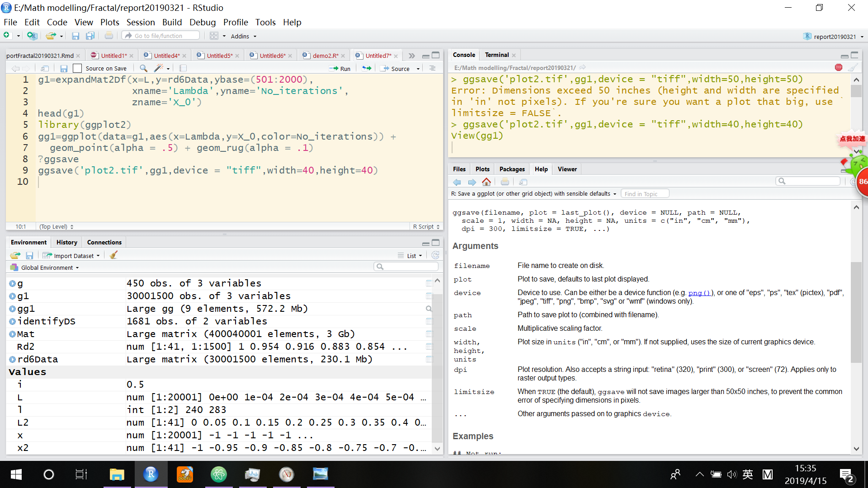Show more editor tabs with chevron

coord(411,56)
